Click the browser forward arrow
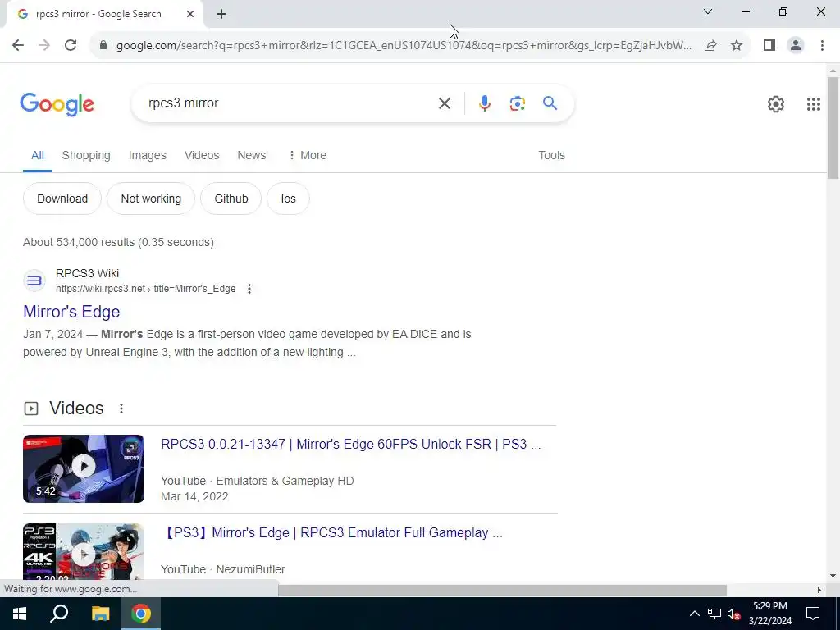Image resolution: width=840 pixels, height=630 pixels. 44,46
